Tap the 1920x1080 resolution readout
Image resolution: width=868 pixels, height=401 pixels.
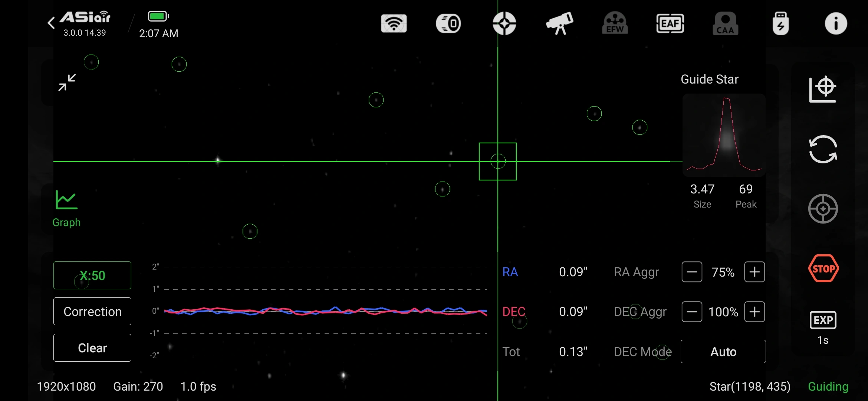click(x=66, y=387)
